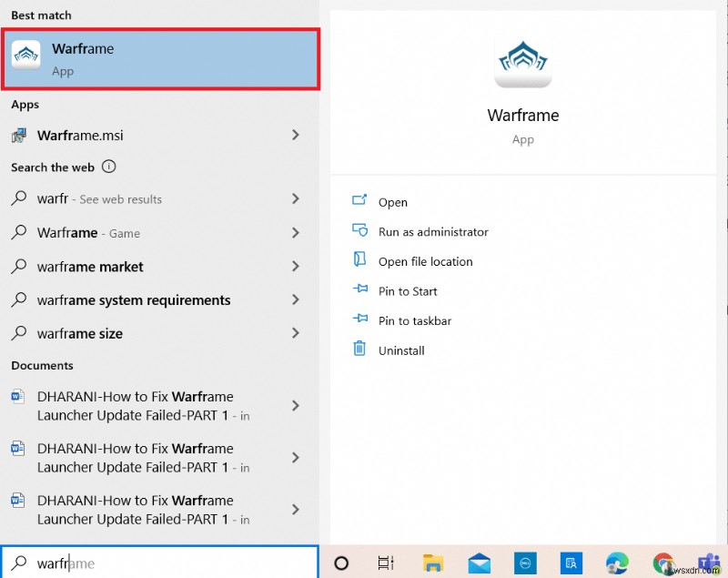
Task: Launch File Explorer from the taskbar
Action: pos(433,563)
